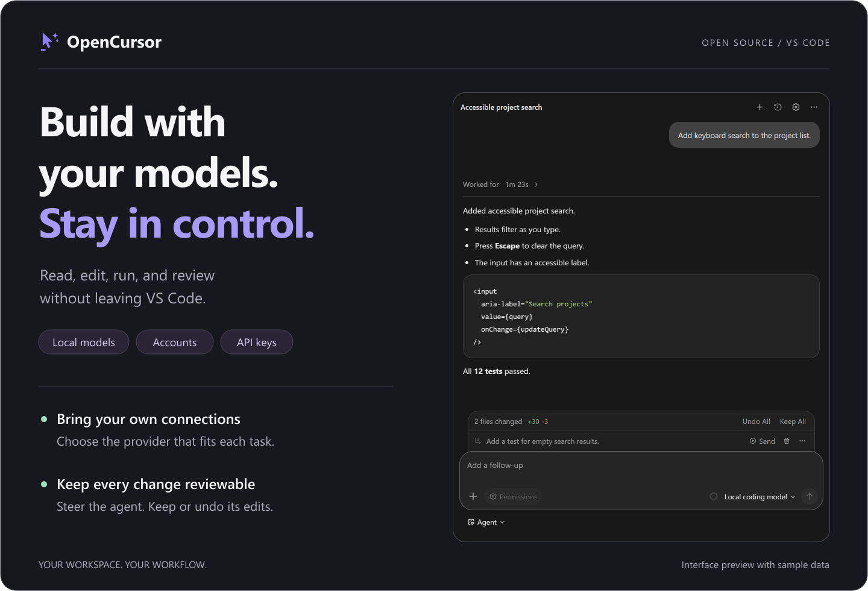The image size is (868, 591).
Task: Click the 'Keep every change reviewable' heading
Action: coord(156,484)
